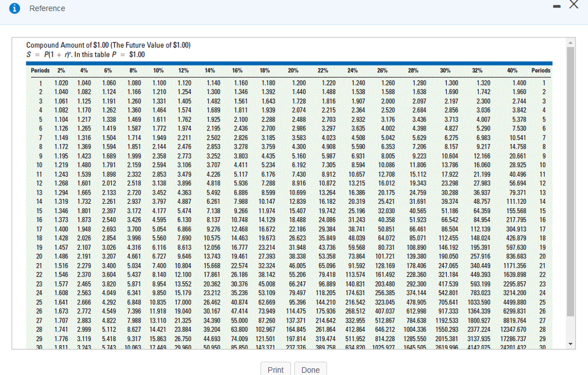Click the Reference dialog title text
588x375 pixels.
tap(47, 8)
